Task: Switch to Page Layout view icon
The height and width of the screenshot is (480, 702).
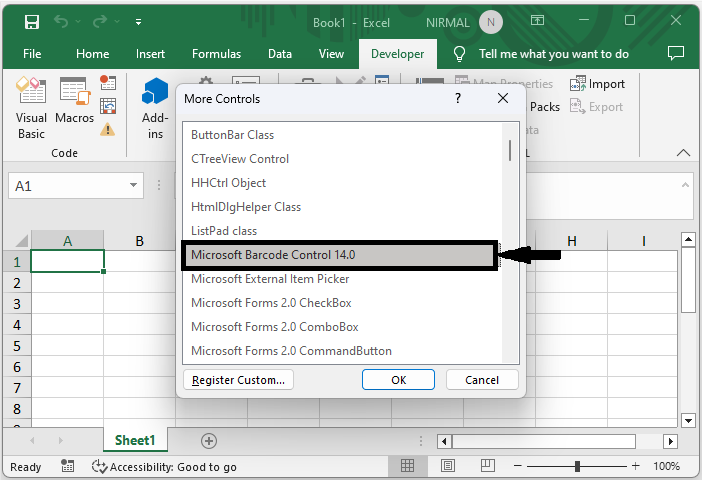Action: tap(448, 466)
